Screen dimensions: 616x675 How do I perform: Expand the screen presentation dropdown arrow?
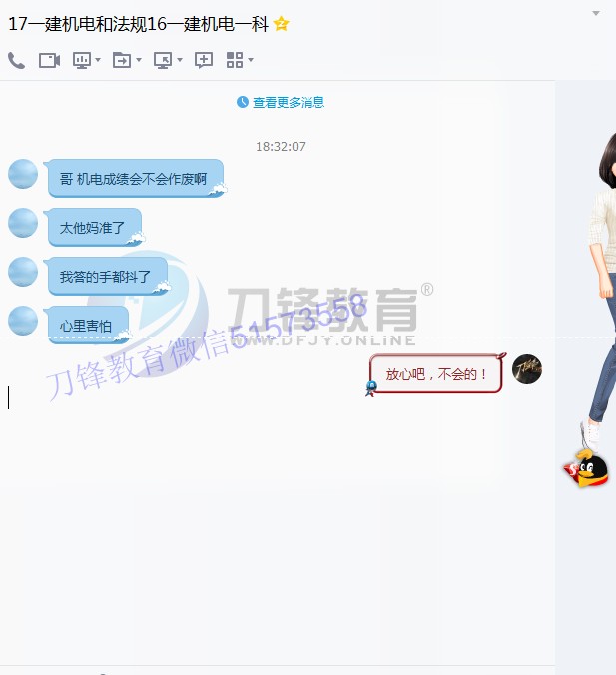click(98, 60)
